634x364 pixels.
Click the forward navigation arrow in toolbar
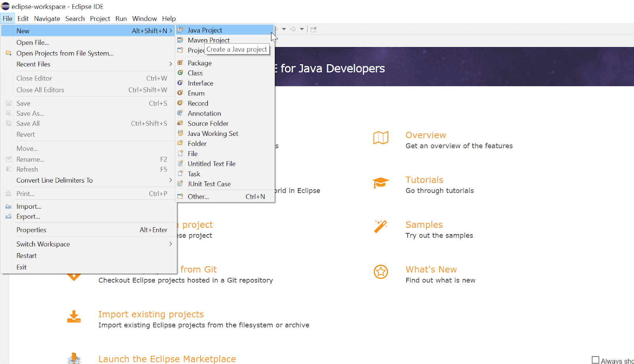(293, 29)
